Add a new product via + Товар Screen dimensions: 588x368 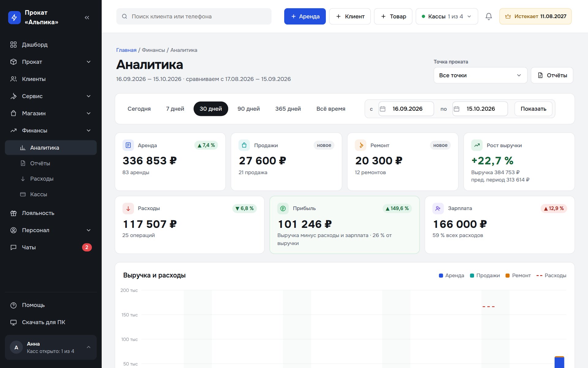coord(393,16)
